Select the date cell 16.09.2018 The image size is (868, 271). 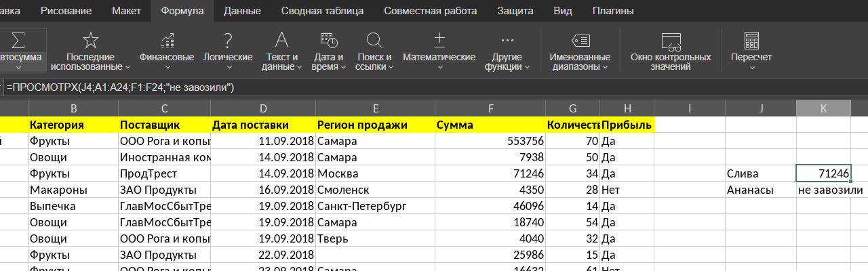[x=263, y=190]
